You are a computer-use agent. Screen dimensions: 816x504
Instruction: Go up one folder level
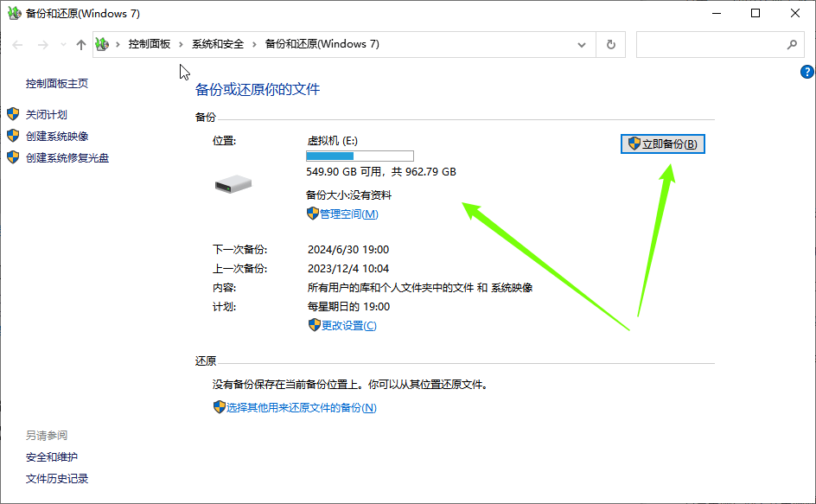80,45
